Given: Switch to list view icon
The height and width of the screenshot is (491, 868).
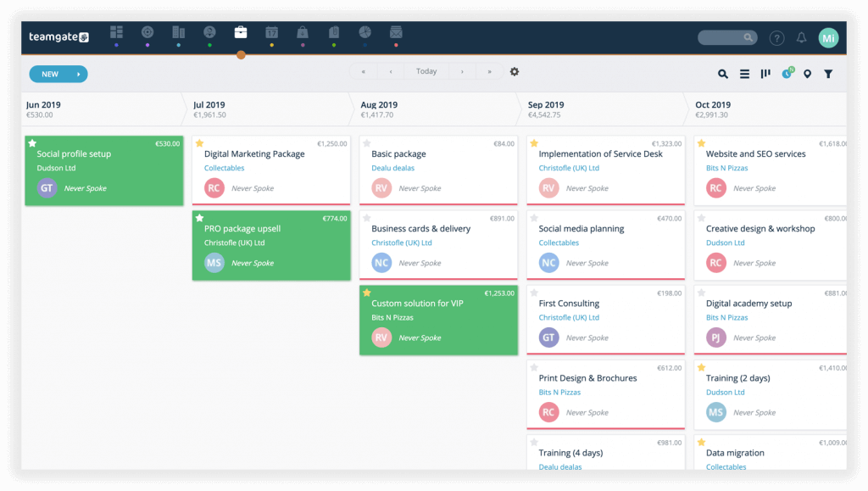Looking at the screenshot, I should 744,74.
